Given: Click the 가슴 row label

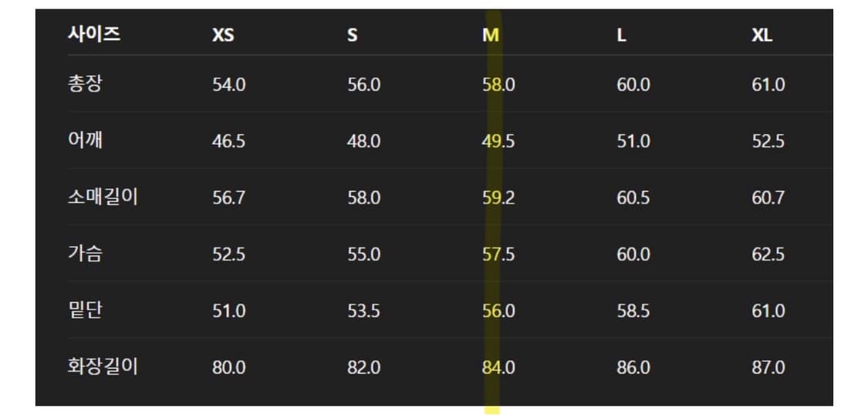Looking at the screenshot, I should pos(85,254).
